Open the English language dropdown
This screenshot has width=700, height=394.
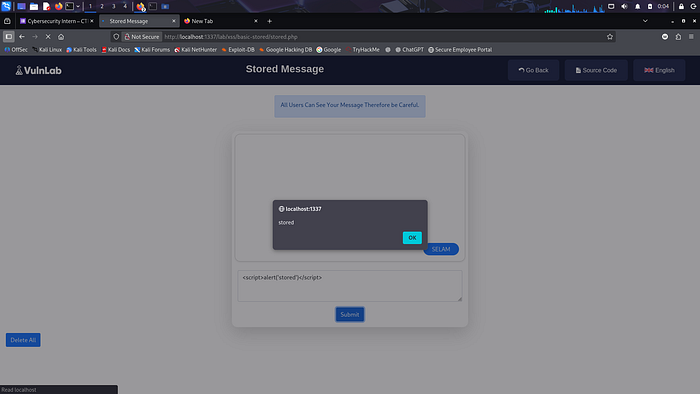click(659, 70)
